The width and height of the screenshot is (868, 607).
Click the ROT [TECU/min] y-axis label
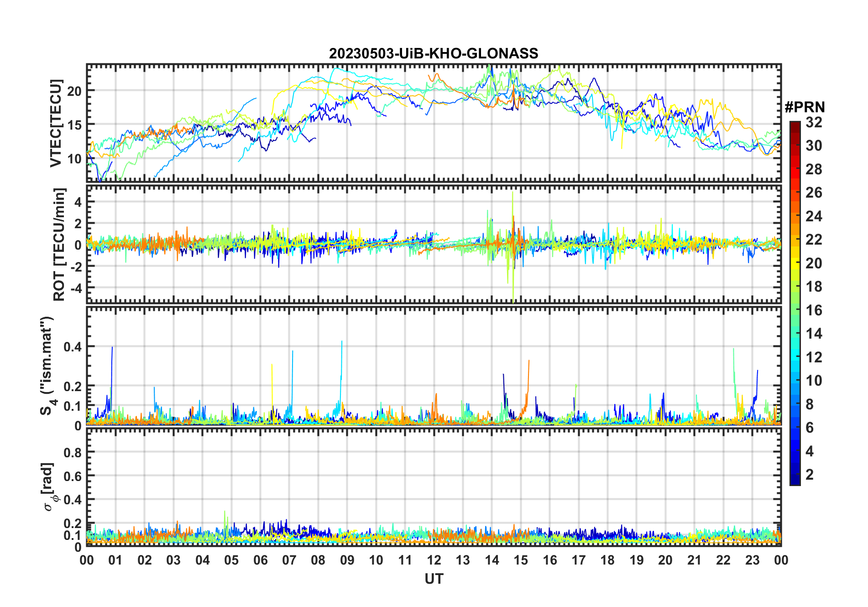(x=59, y=244)
